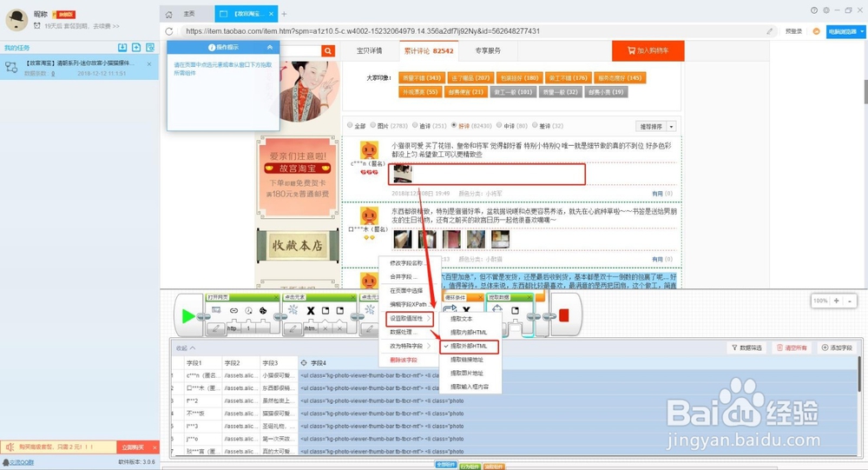Click the import task icon in 我的任务 header

point(122,48)
